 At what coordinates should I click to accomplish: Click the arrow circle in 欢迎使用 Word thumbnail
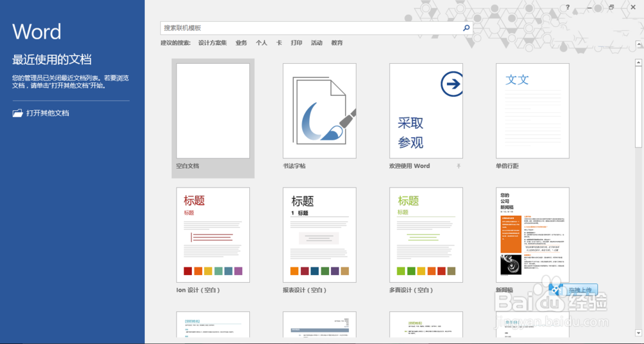pos(452,84)
